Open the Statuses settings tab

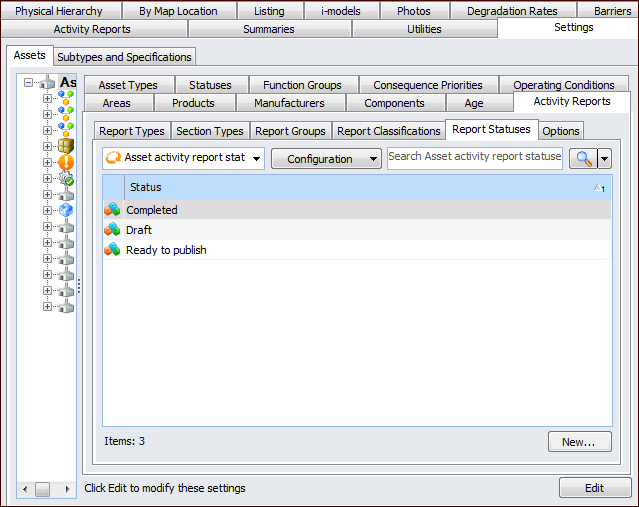[x=211, y=85]
